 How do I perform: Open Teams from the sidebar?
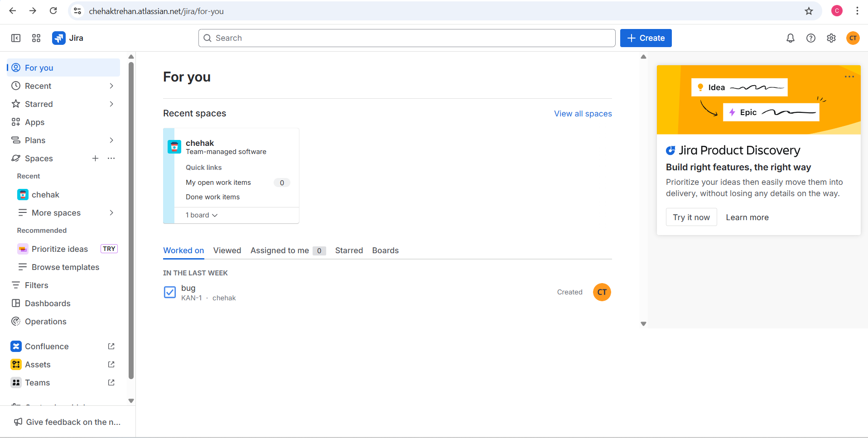(x=63, y=382)
